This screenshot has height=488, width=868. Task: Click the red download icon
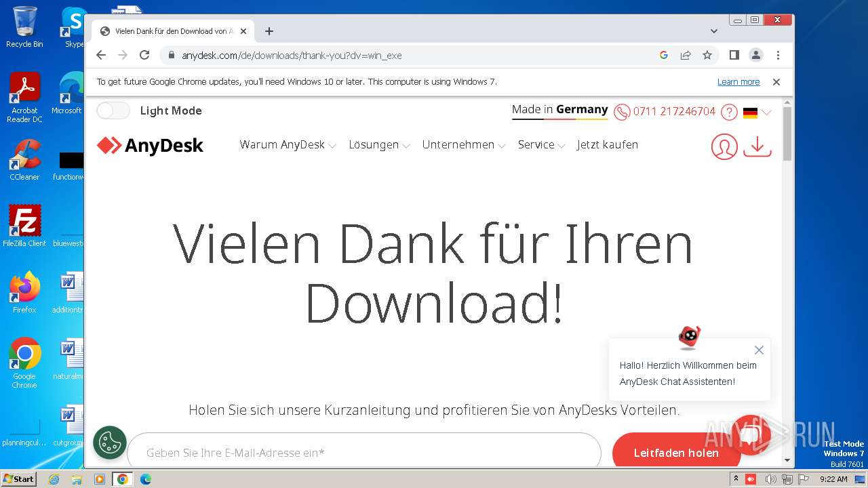757,146
